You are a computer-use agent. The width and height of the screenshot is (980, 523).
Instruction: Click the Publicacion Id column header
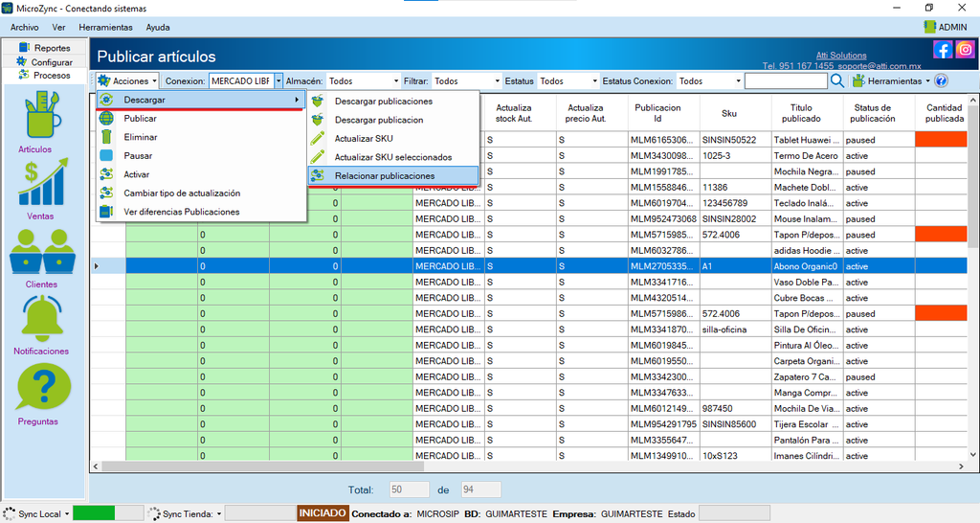click(x=664, y=113)
